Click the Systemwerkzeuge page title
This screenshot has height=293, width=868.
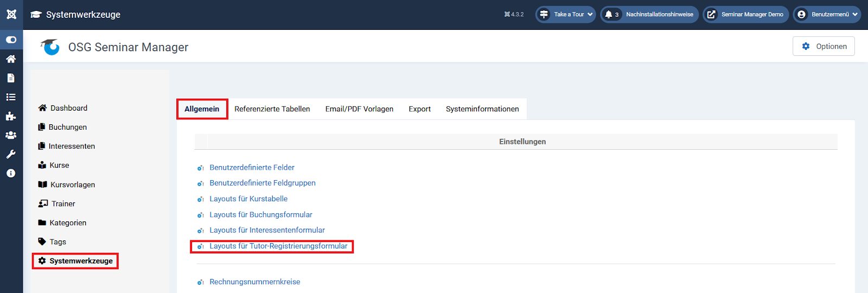tap(83, 15)
